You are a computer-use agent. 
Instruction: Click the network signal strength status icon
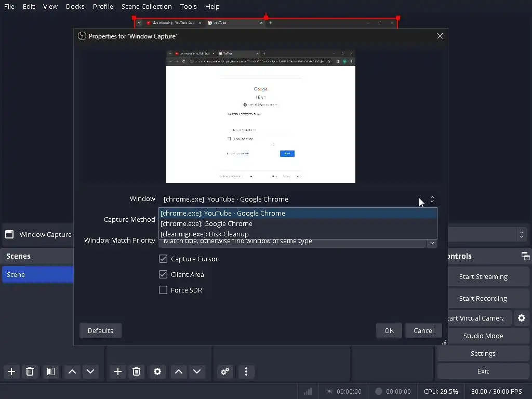point(308,392)
